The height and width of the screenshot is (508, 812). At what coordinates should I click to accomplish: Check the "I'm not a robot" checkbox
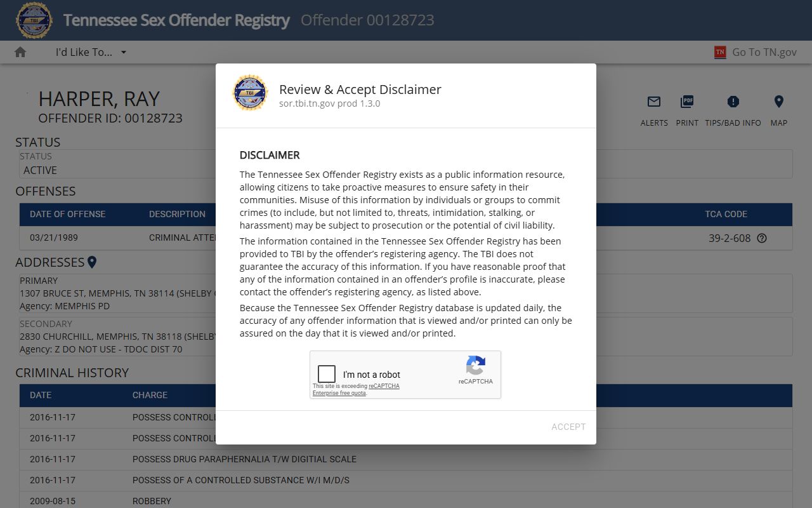coord(327,373)
